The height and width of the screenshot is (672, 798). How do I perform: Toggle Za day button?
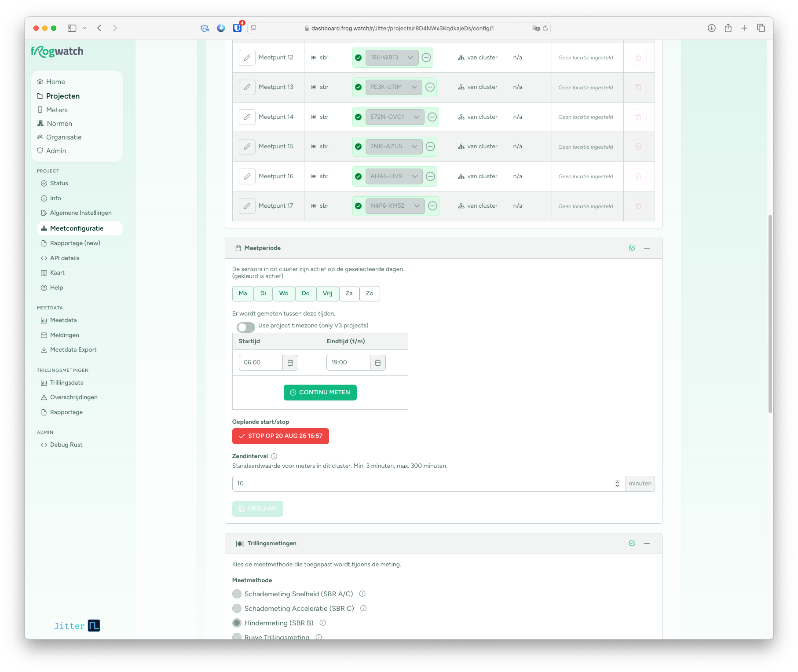(349, 294)
